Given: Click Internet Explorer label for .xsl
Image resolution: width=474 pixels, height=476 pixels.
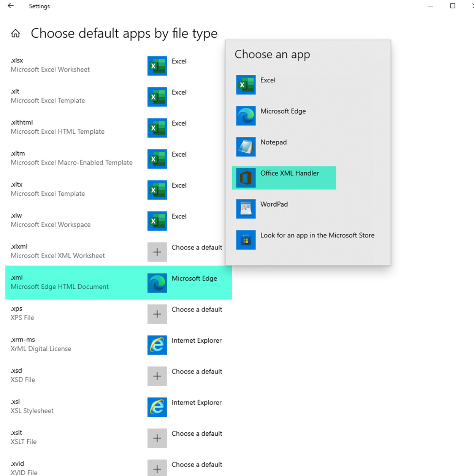Looking at the screenshot, I should 197,403.
